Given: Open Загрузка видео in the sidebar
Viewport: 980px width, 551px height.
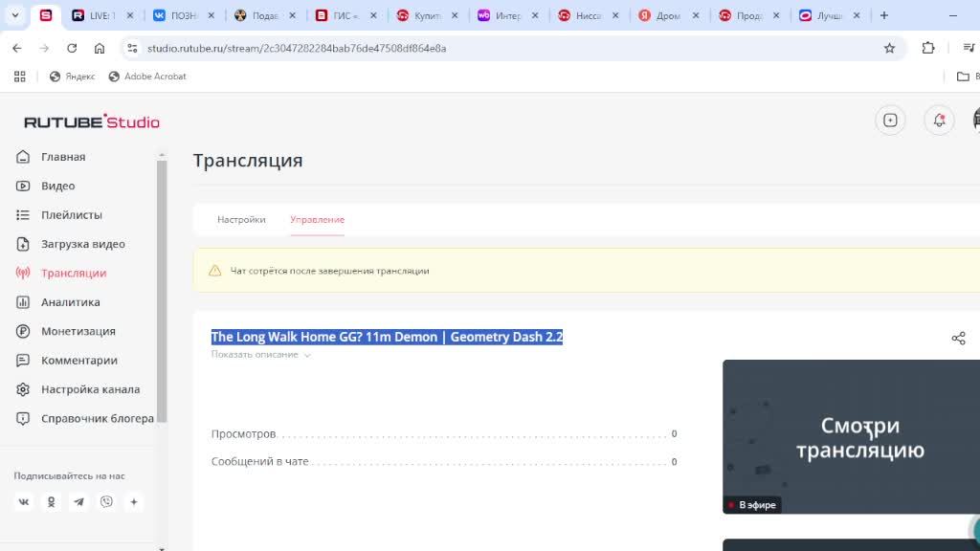Looking at the screenshot, I should click(x=83, y=244).
